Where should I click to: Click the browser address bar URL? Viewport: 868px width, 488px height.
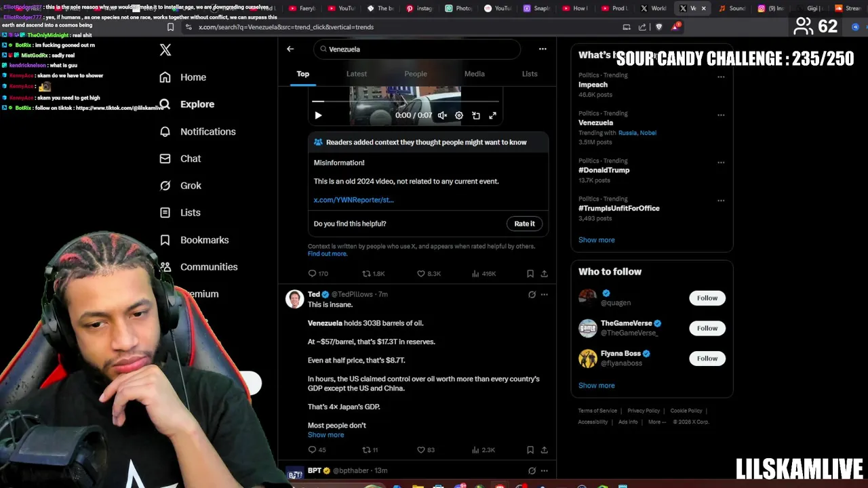(x=286, y=27)
